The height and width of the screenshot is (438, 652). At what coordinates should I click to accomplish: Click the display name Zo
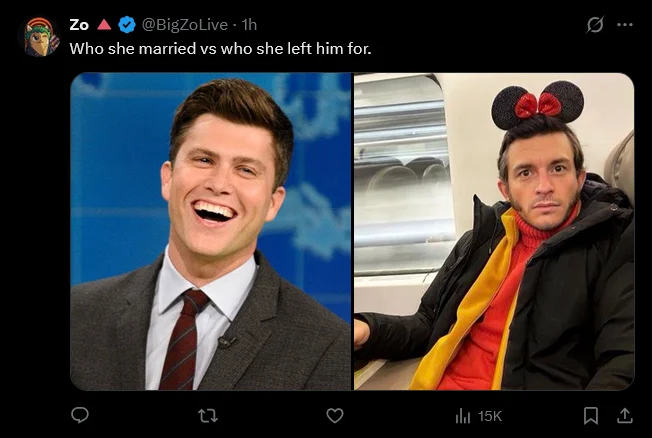pyautogui.click(x=79, y=25)
